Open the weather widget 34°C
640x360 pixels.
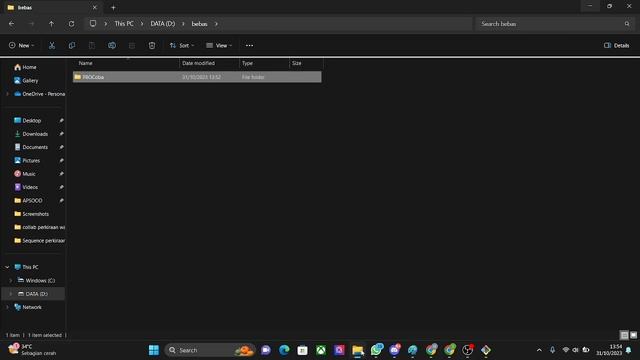(32, 350)
